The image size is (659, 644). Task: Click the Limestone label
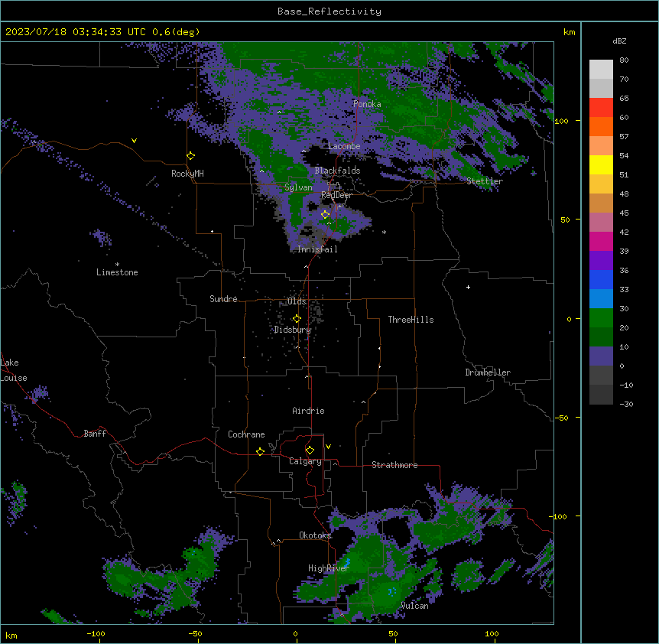click(x=117, y=272)
